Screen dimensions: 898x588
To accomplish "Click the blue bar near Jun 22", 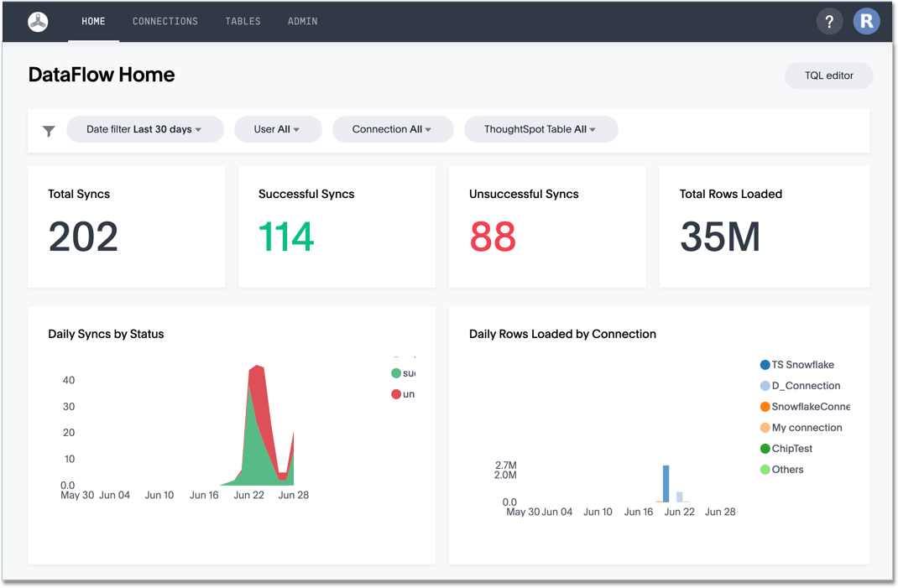I will click(667, 482).
